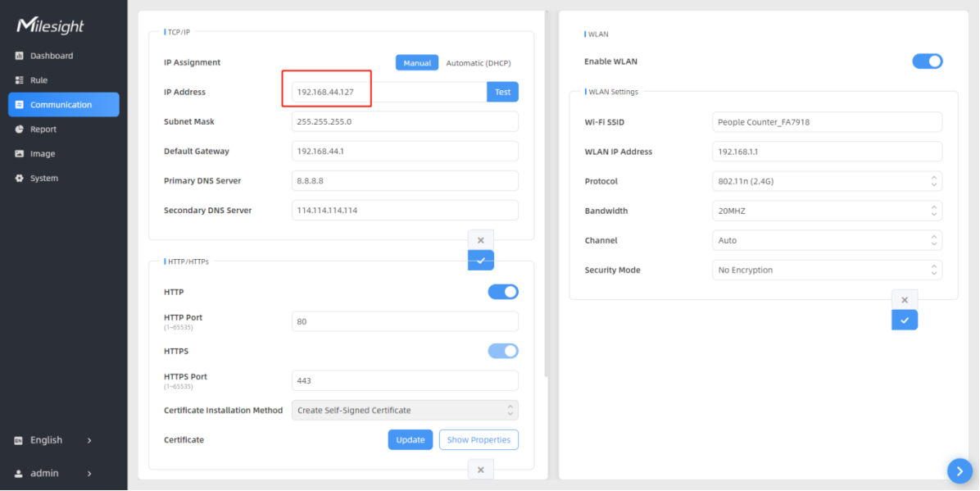Click the Rule icon in sidebar

tap(20, 80)
